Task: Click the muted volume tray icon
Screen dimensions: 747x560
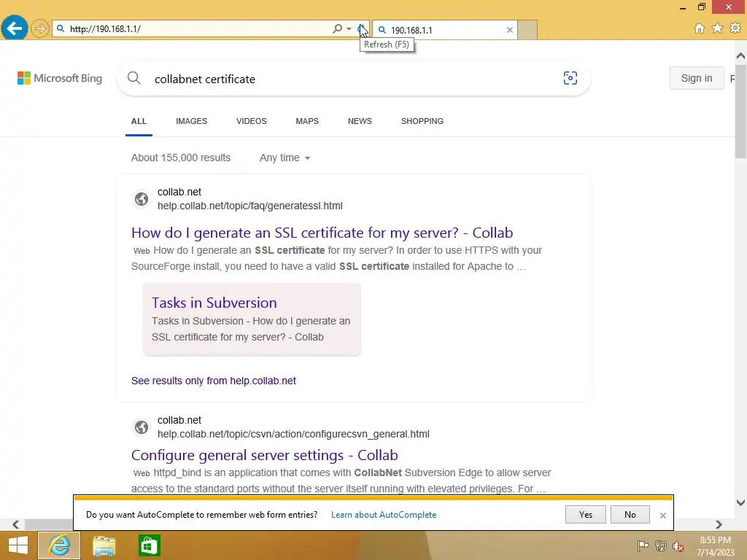Action: [678, 546]
